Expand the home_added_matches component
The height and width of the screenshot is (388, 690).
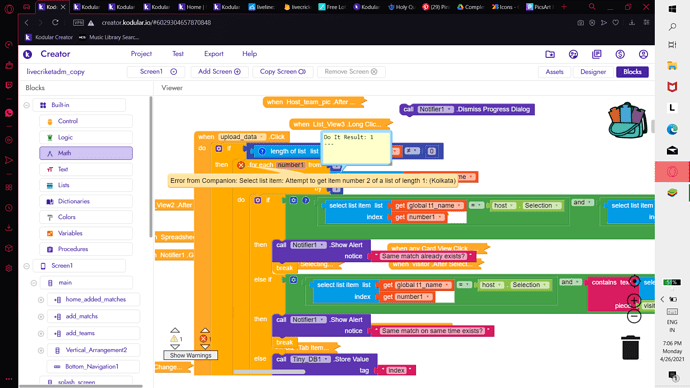pyautogui.click(x=41, y=300)
